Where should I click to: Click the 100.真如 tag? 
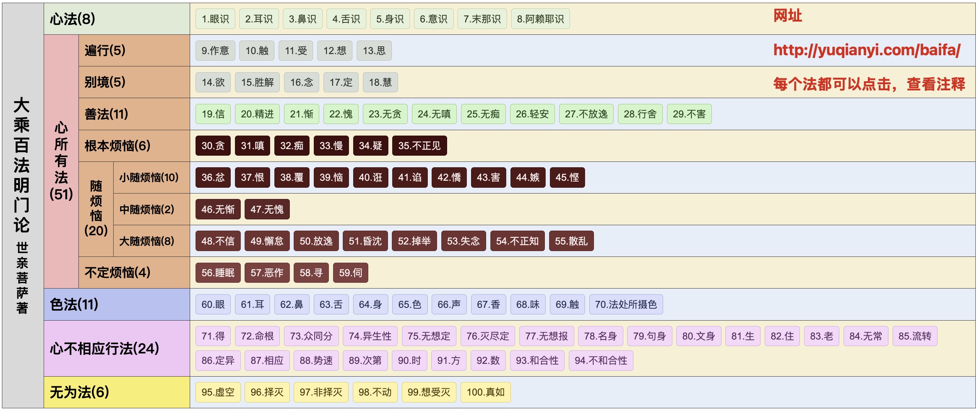tap(486, 392)
